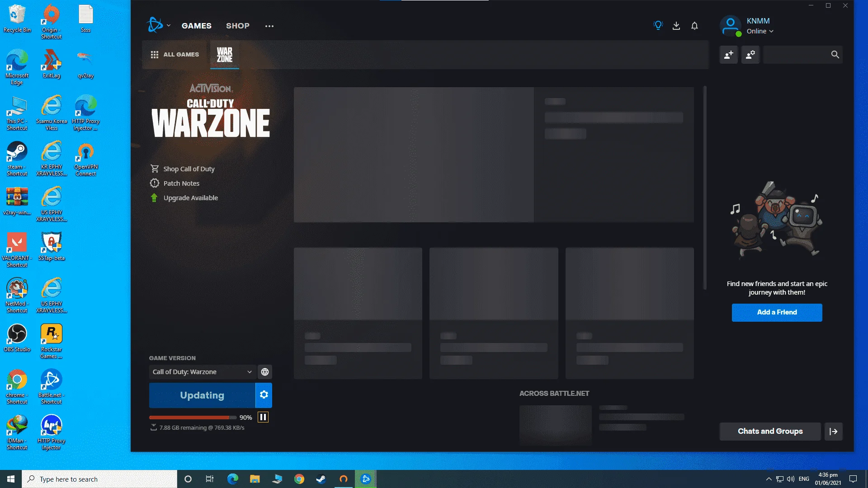Click the lightbulb news icon
Screen dimensions: 868x488
pos(658,26)
